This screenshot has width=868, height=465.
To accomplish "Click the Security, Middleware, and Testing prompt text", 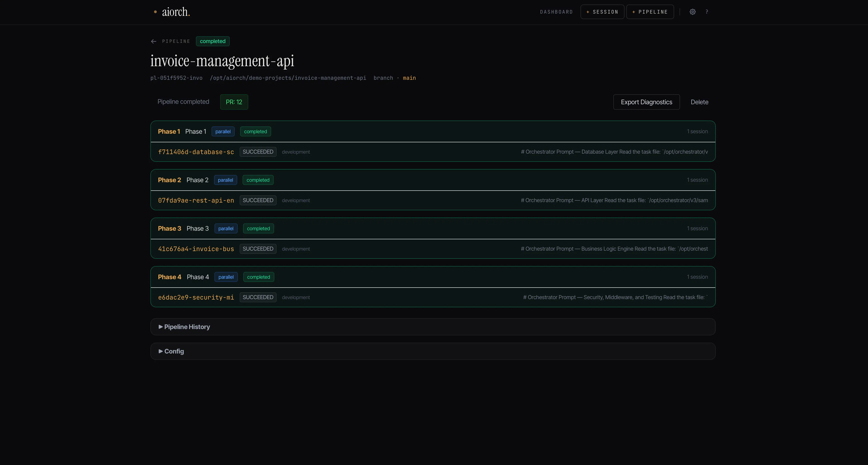I will coord(615,297).
